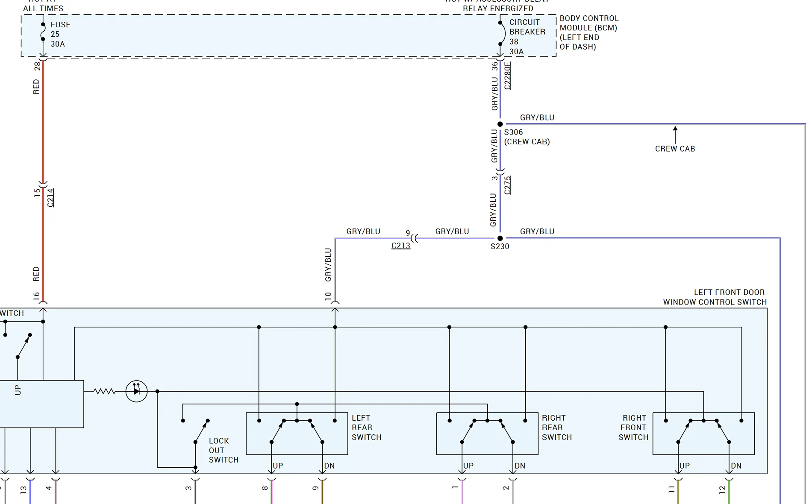The height and width of the screenshot is (504, 812).
Task: Click the Left Rear Switch box
Action: click(x=297, y=434)
